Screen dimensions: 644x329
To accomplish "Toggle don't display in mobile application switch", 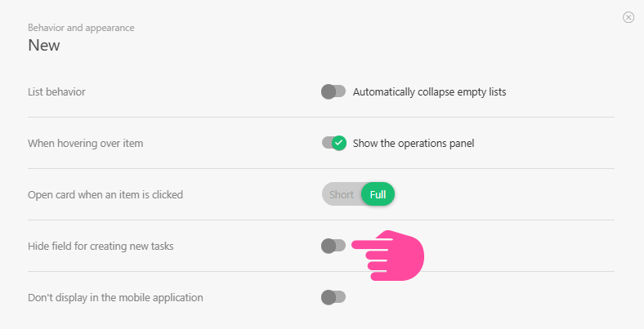I will 333,297.
